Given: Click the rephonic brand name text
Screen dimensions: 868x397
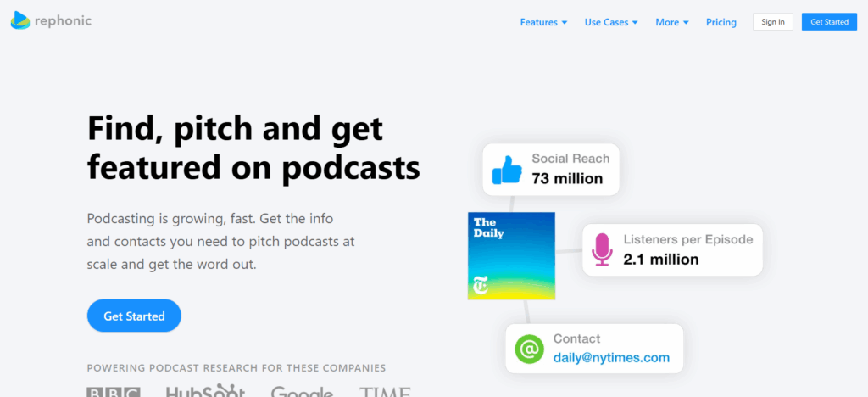Looking at the screenshot, I should click(x=63, y=20).
